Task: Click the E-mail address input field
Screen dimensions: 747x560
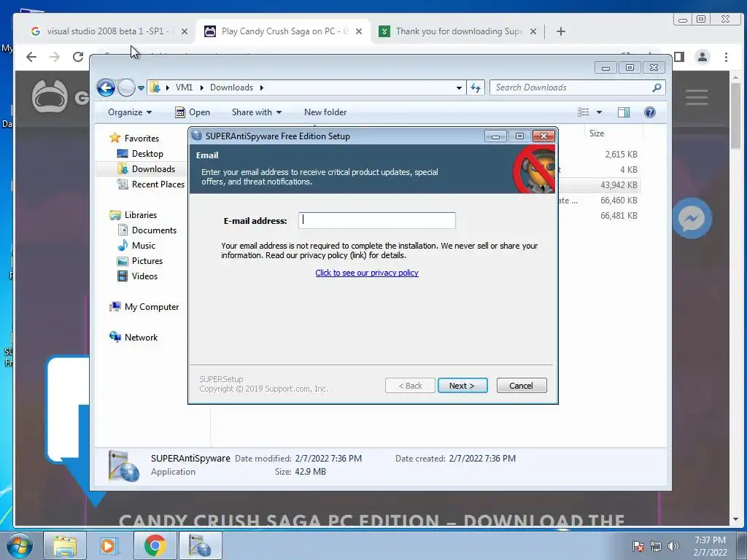Action: pos(377,220)
